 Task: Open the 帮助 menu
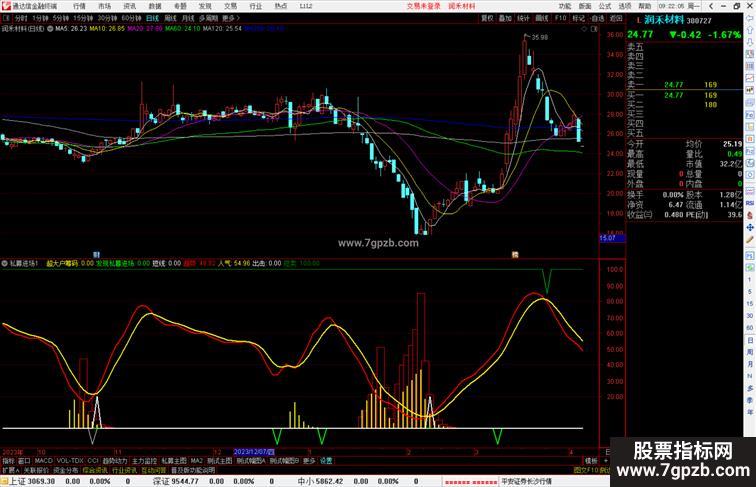645,6
